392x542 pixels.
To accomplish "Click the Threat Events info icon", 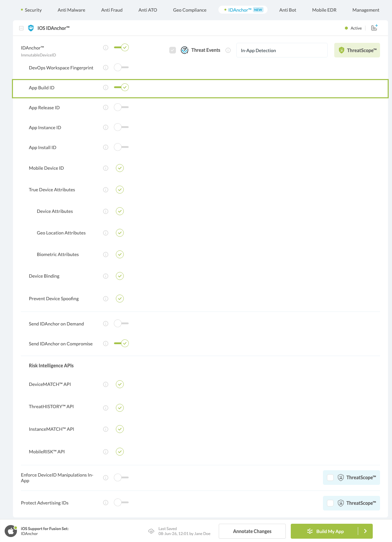I will coord(228,50).
